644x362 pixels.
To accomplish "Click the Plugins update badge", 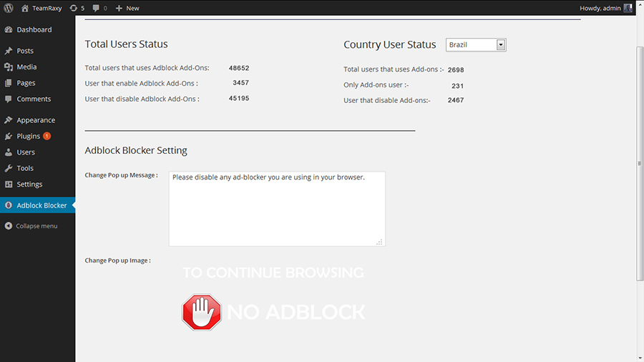I will tap(47, 136).
